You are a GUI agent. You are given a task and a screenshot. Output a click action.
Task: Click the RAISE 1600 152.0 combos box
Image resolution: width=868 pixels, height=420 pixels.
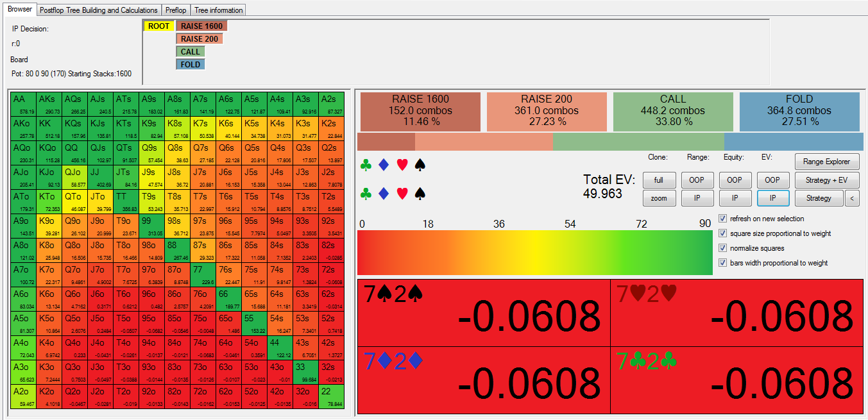click(420, 110)
